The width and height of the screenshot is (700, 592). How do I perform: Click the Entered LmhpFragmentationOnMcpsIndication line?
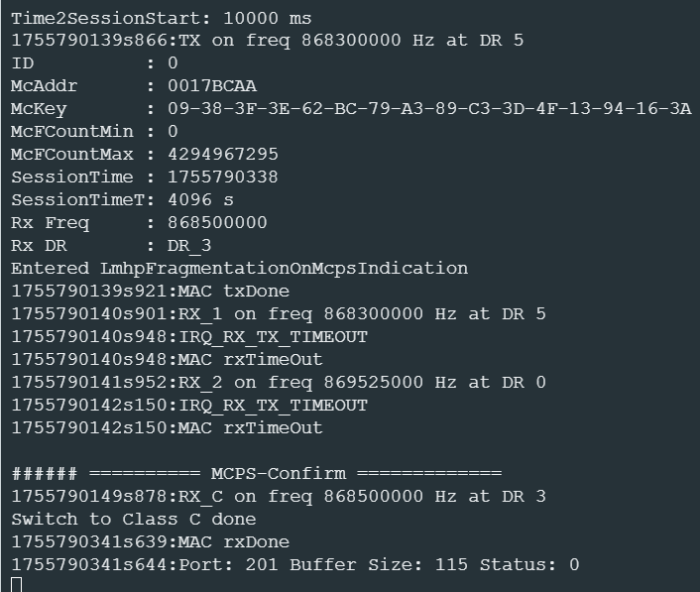click(240, 269)
